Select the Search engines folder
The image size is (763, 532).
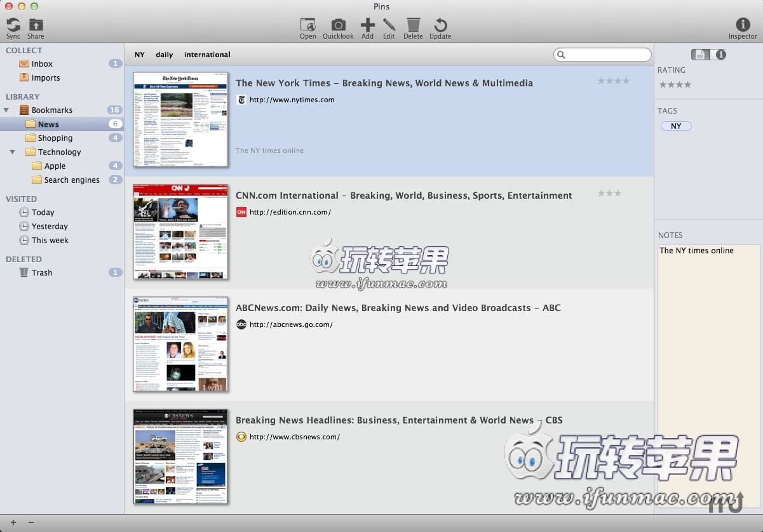click(x=62, y=180)
